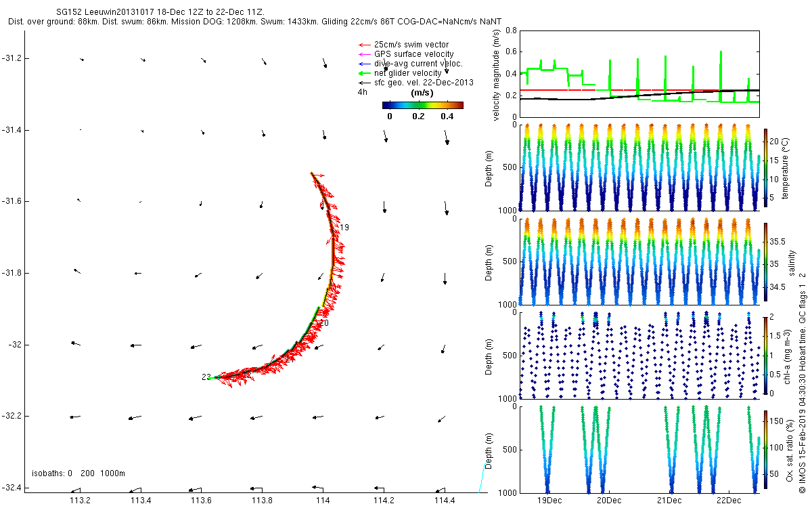Click the '0.8' tick on velocity magnitude axis
The width and height of the screenshot is (812, 508).
pyautogui.click(x=510, y=30)
